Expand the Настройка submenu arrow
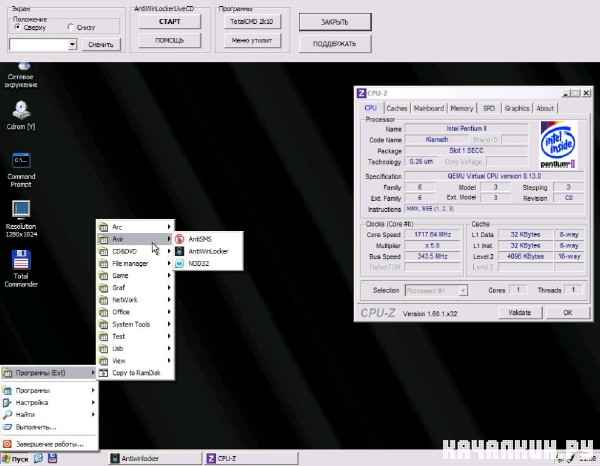 point(93,402)
